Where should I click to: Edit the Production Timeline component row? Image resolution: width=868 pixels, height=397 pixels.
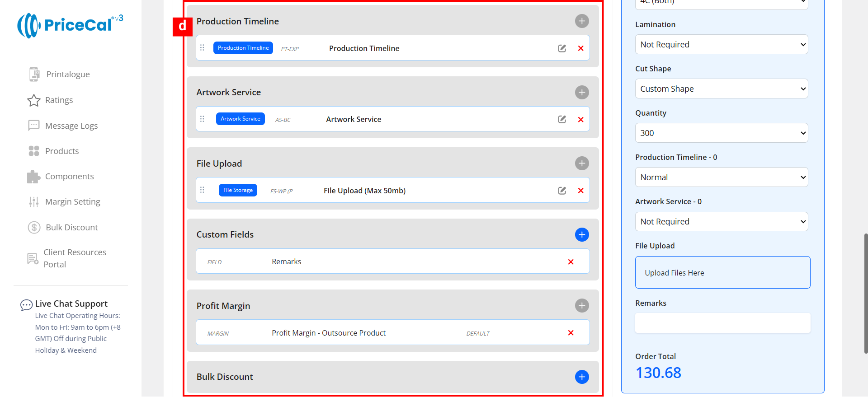562,48
